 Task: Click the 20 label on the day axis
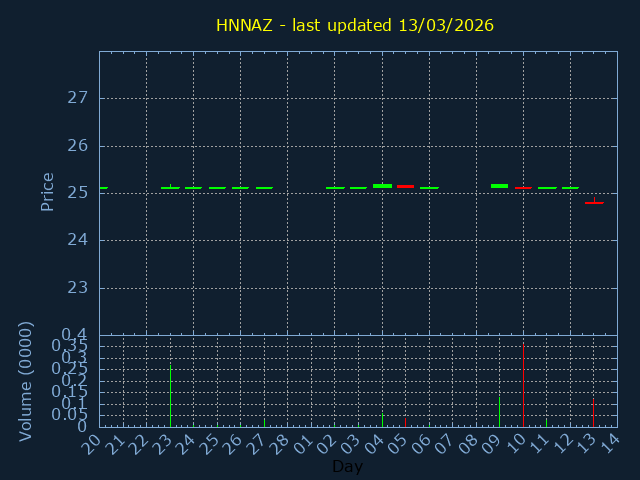pyautogui.click(x=91, y=444)
